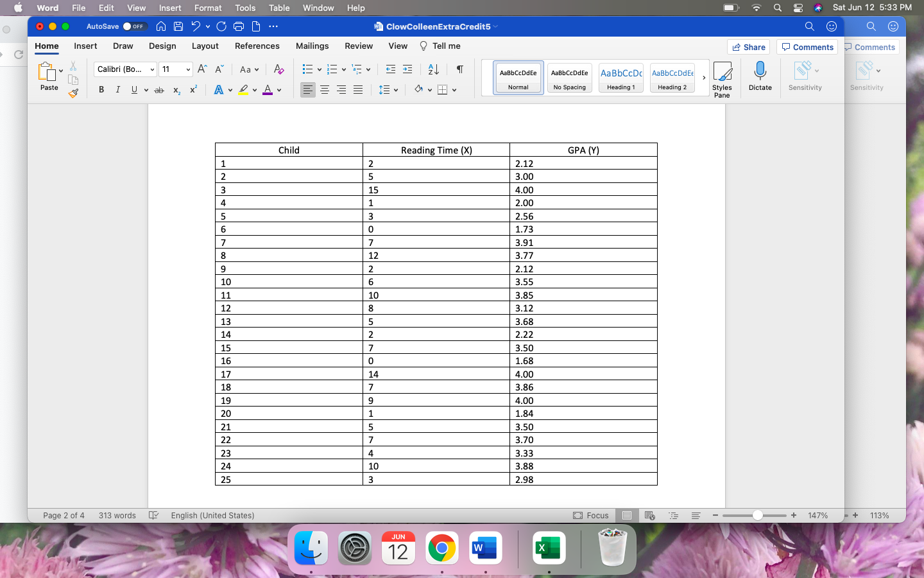Open the Home icon in the title bar
The image size is (924, 578).
point(161,26)
